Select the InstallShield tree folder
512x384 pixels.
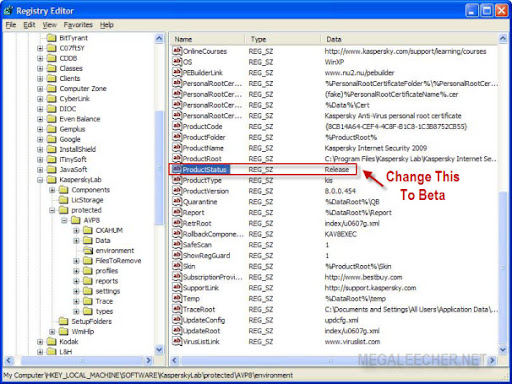click(x=78, y=149)
